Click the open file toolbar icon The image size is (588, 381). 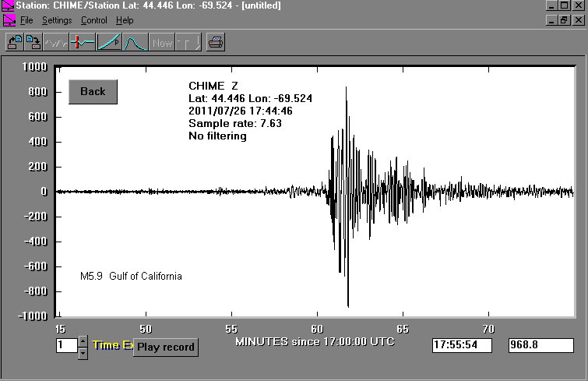tap(14, 43)
